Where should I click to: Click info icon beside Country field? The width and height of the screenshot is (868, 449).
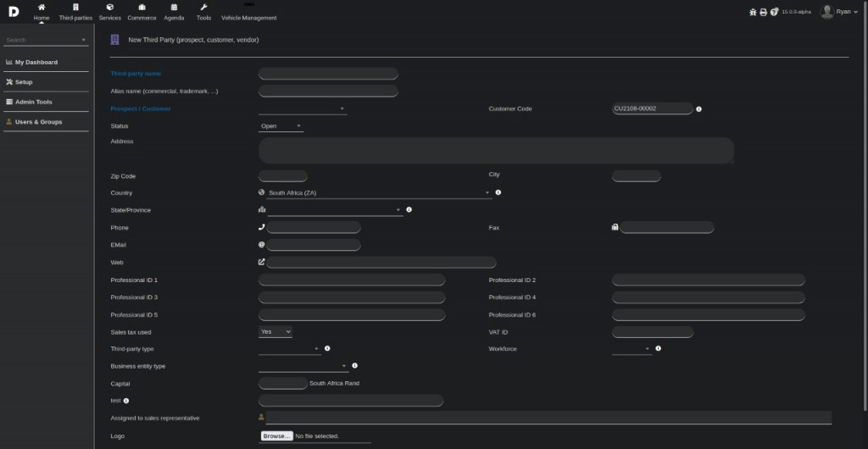pos(498,193)
